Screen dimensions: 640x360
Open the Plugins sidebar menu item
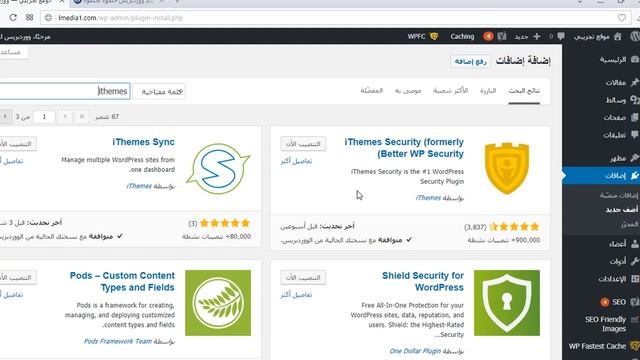click(x=601, y=176)
